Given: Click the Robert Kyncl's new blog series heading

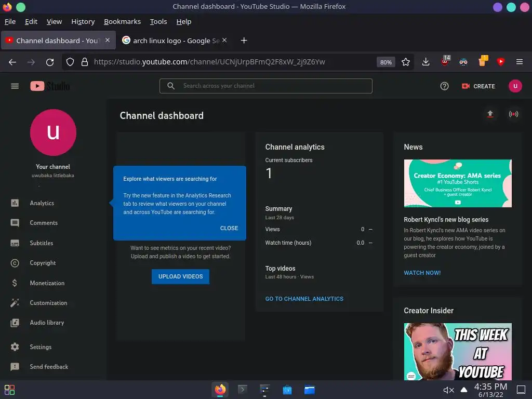Looking at the screenshot, I should click(x=446, y=220).
